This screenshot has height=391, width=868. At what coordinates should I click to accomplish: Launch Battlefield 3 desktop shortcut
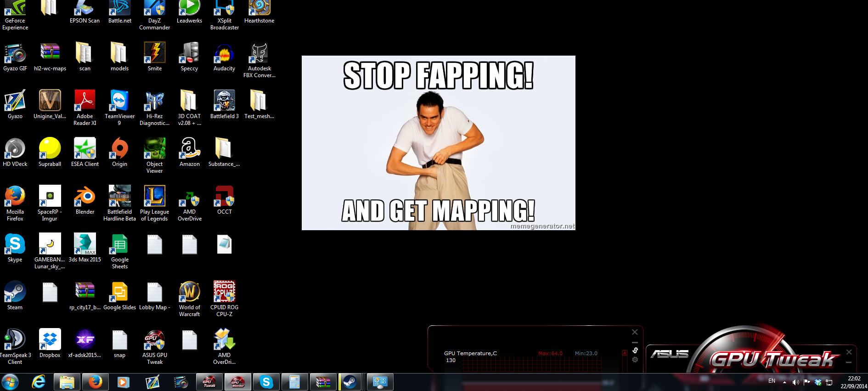tap(225, 105)
